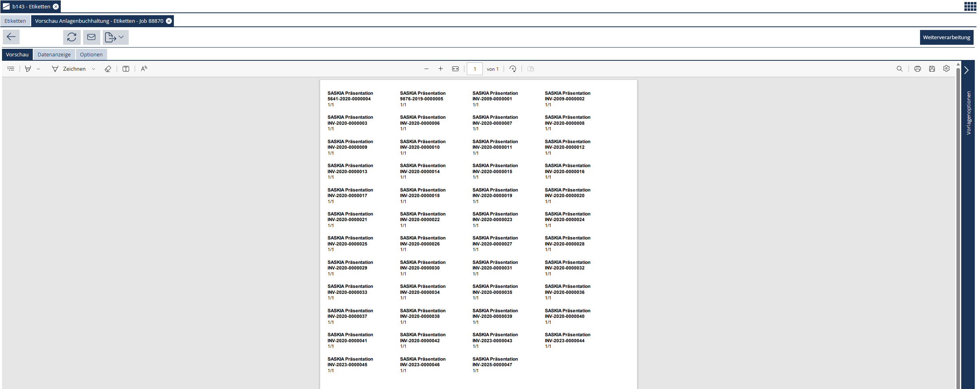
Task: Switch to the Datenanzeige tab
Action: [54, 55]
